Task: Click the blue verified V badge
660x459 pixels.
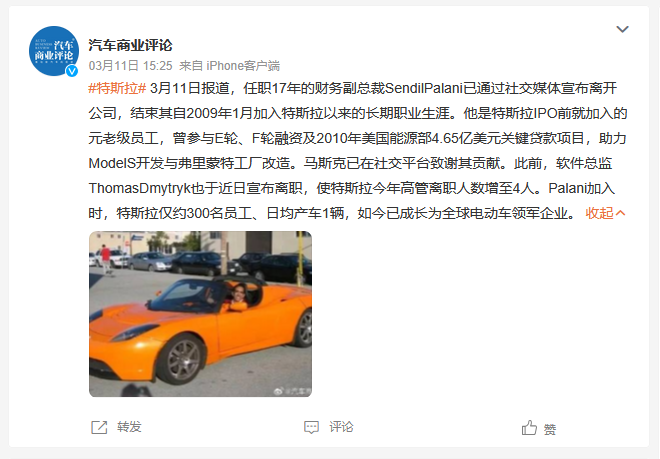Action: (x=72, y=71)
